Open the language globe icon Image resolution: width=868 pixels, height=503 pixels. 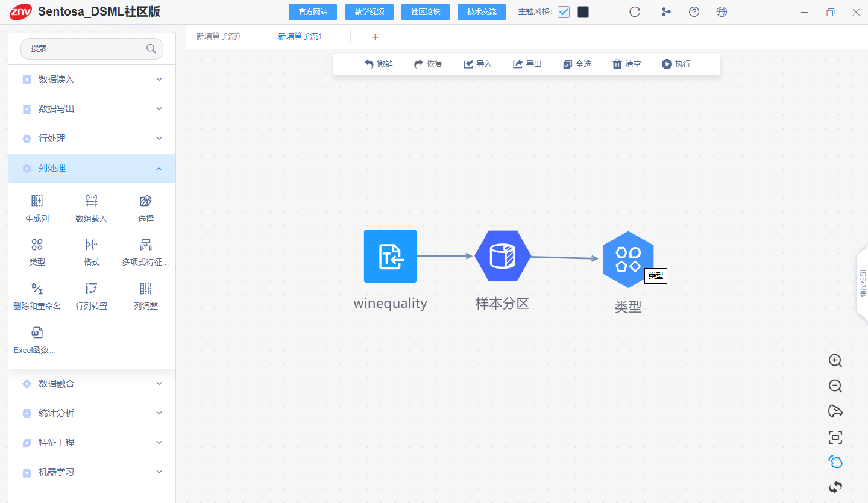[722, 11]
